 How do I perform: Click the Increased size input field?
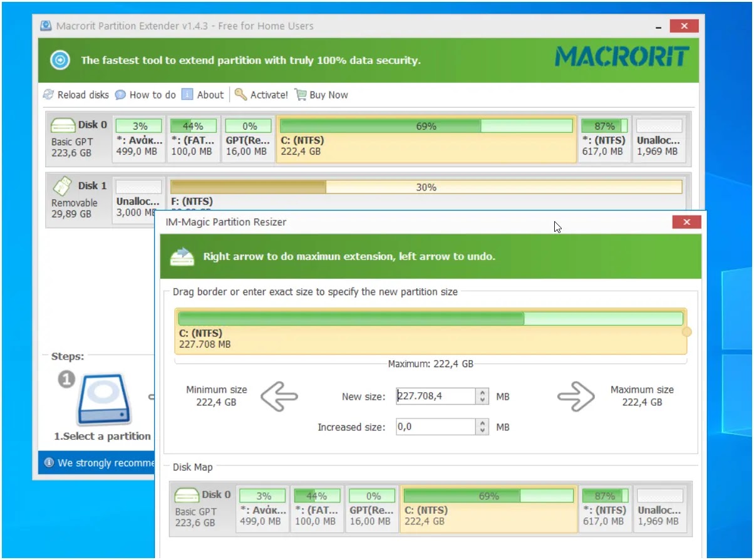(x=436, y=427)
